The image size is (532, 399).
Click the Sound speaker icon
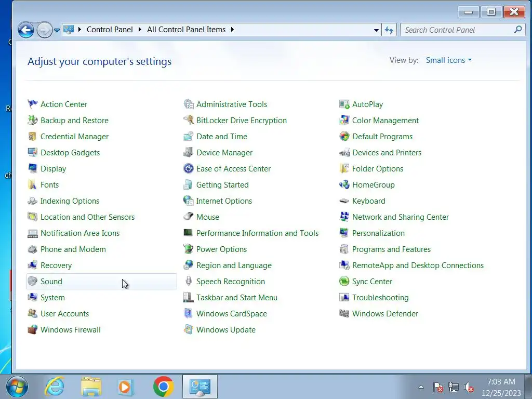(33, 281)
